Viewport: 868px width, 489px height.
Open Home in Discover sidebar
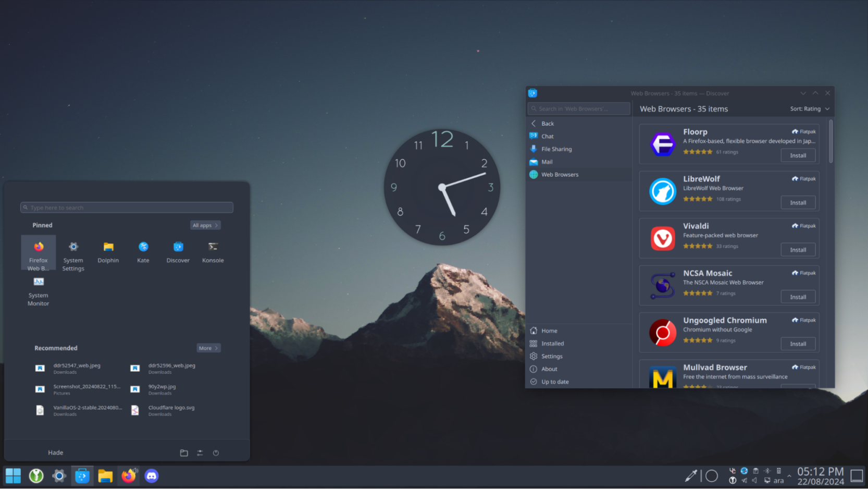[x=579, y=331]
